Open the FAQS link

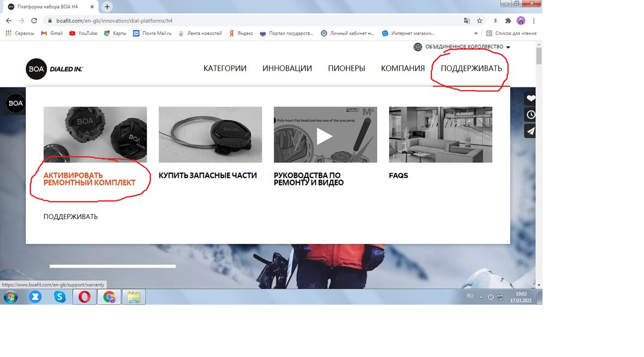point(398,175)
